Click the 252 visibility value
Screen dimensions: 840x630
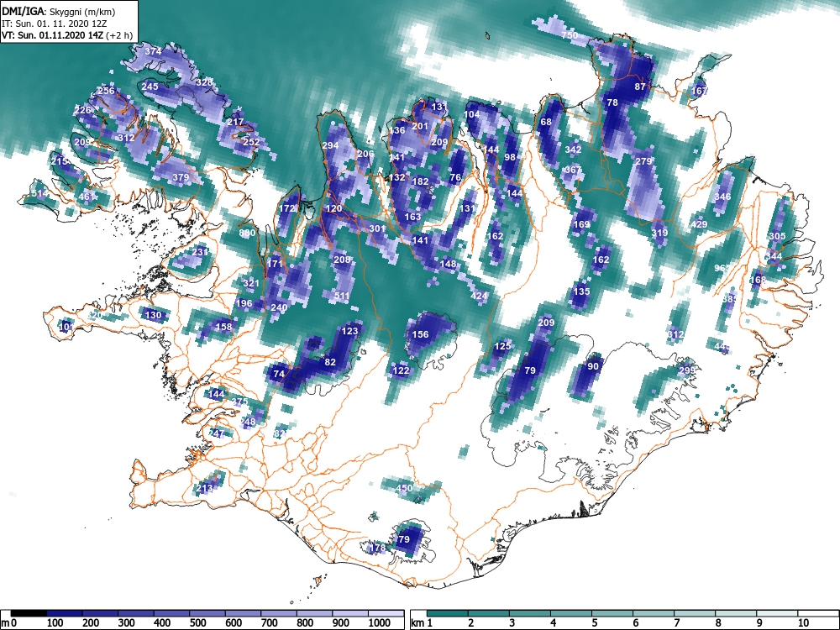pyautogui.click(x=251, y=142)
